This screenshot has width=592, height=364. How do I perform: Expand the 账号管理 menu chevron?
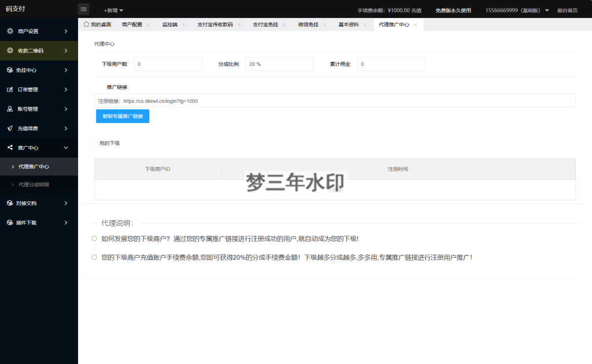(66, 109)
